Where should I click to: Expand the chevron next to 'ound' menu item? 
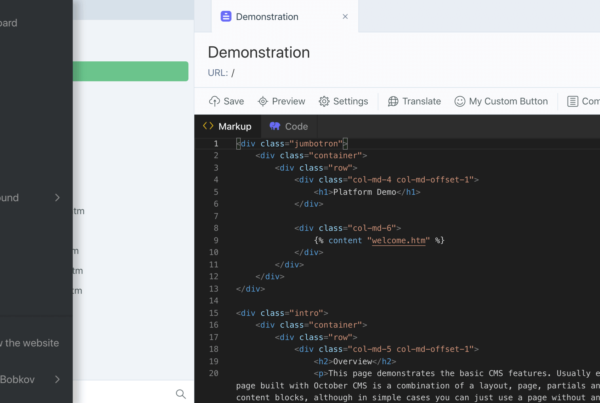click(57, 197)
